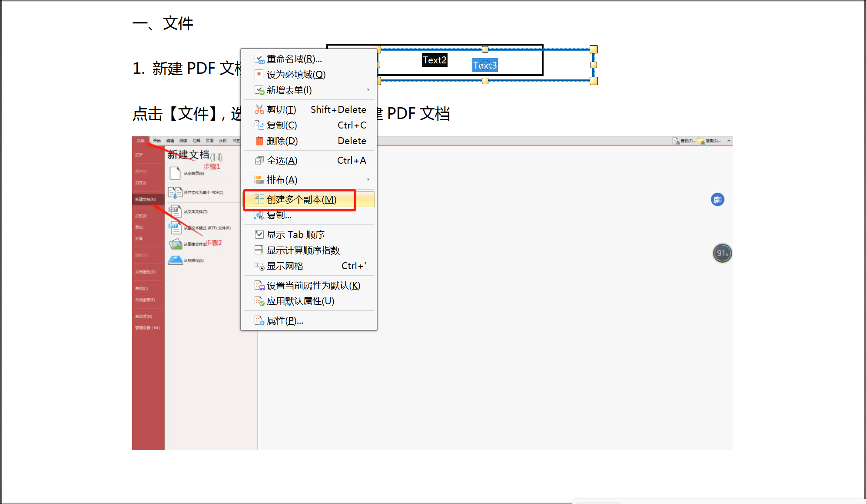Viewport: 866px width, 504px height.
Task: Click the 开始 tab in embedded screenshot
Action: (157, 141)
